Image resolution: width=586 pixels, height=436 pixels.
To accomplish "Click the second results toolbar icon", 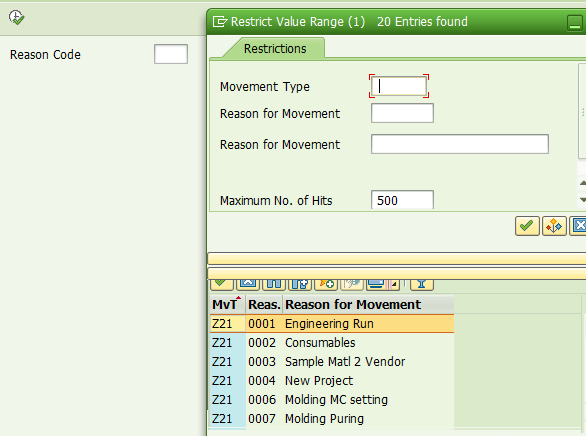I will point(248,284).
